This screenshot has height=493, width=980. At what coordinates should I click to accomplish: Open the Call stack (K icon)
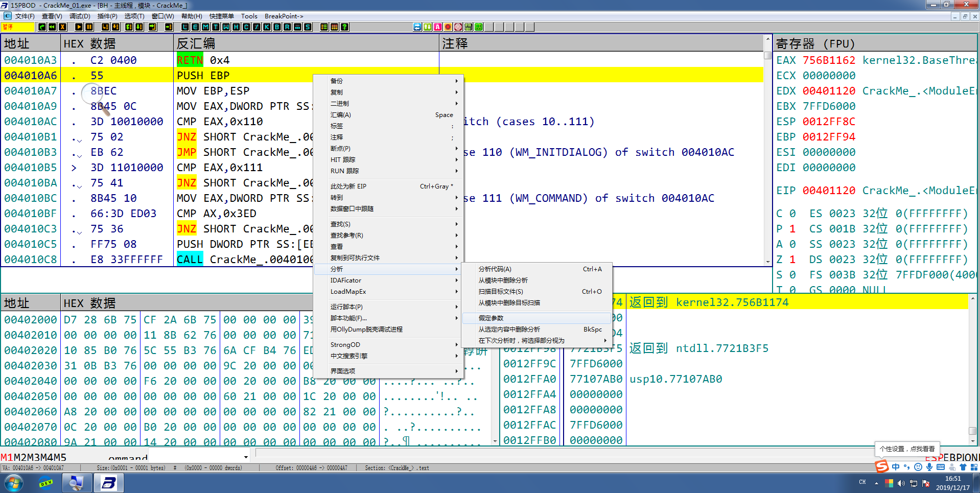(x=267, y=27)
